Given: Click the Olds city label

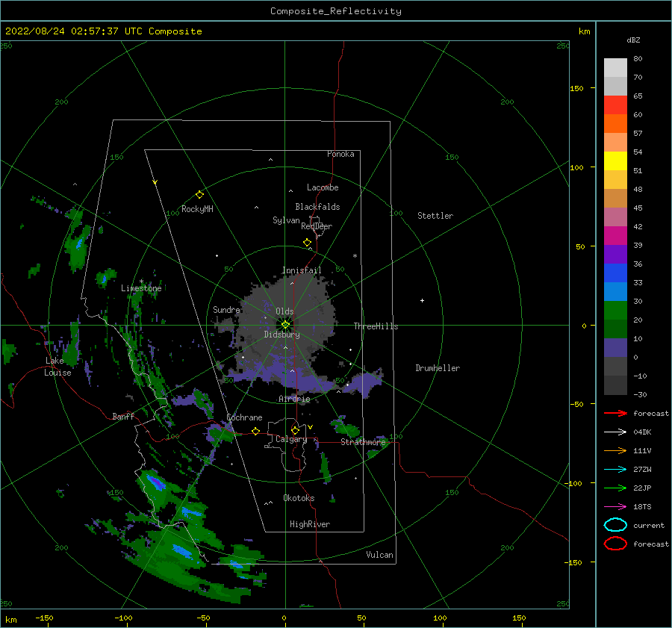Looking at the screenshot, I should pos(284,311).
